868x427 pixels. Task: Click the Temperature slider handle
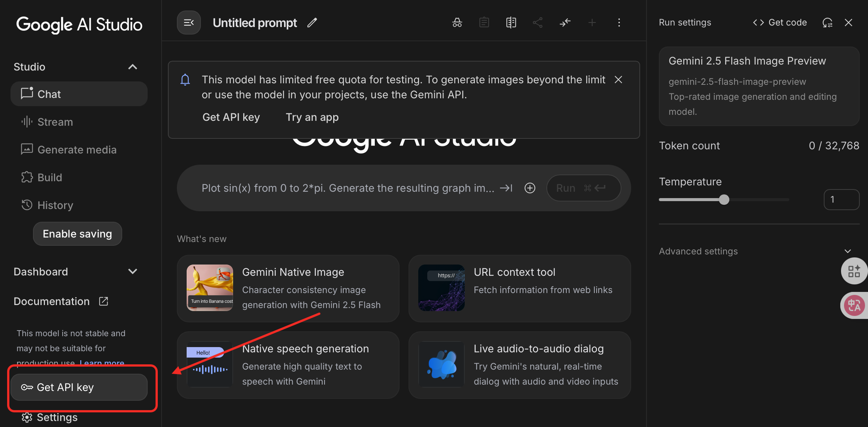pos(724,200)
